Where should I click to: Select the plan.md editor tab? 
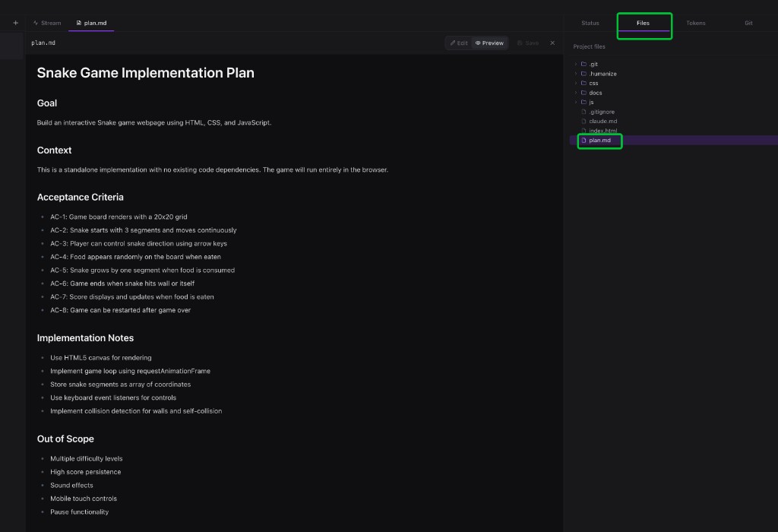[x=91, y=23]
